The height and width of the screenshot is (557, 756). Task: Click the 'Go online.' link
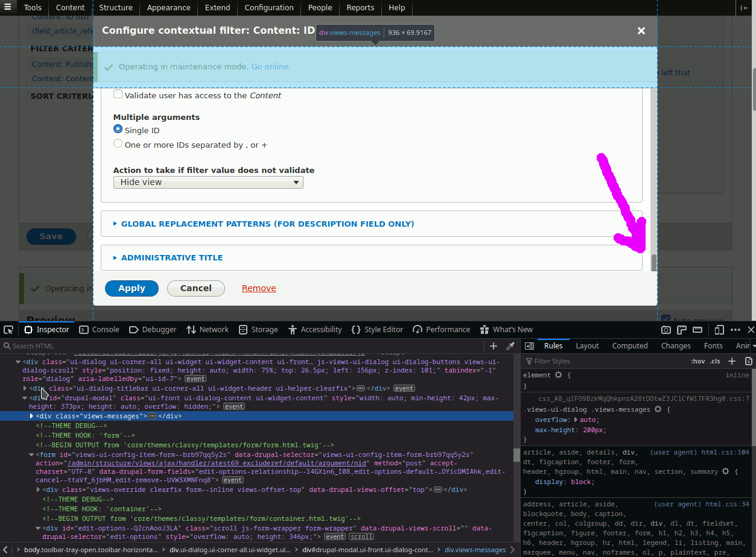271,66
